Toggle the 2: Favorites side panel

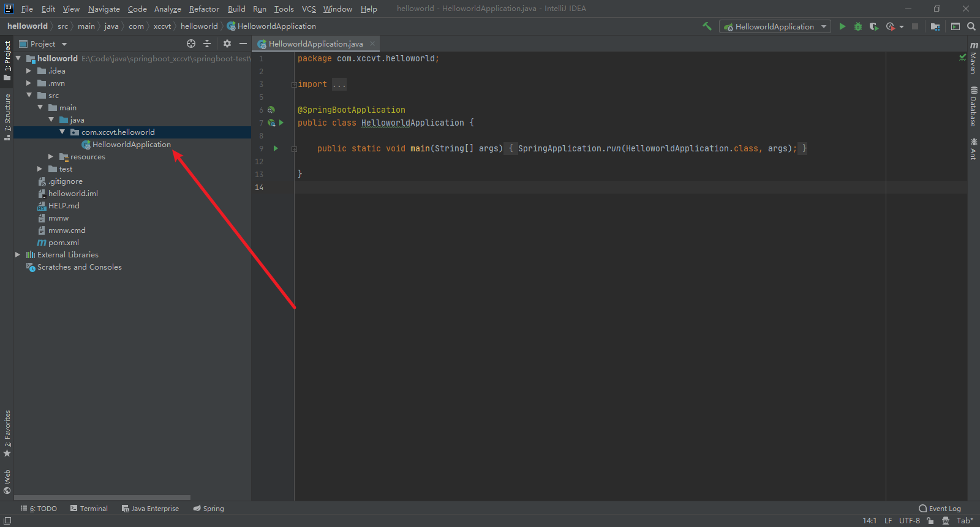point(7,434)
